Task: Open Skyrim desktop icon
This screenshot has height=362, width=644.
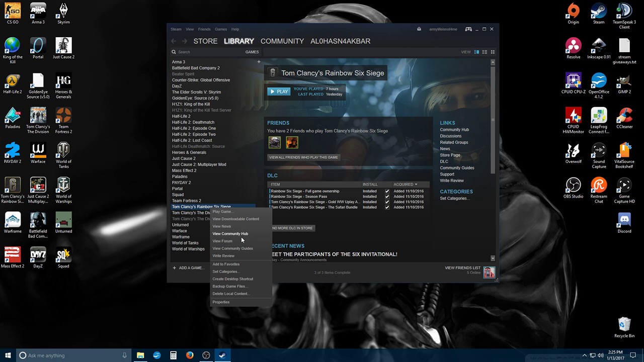Action: [x=63, y=14]
